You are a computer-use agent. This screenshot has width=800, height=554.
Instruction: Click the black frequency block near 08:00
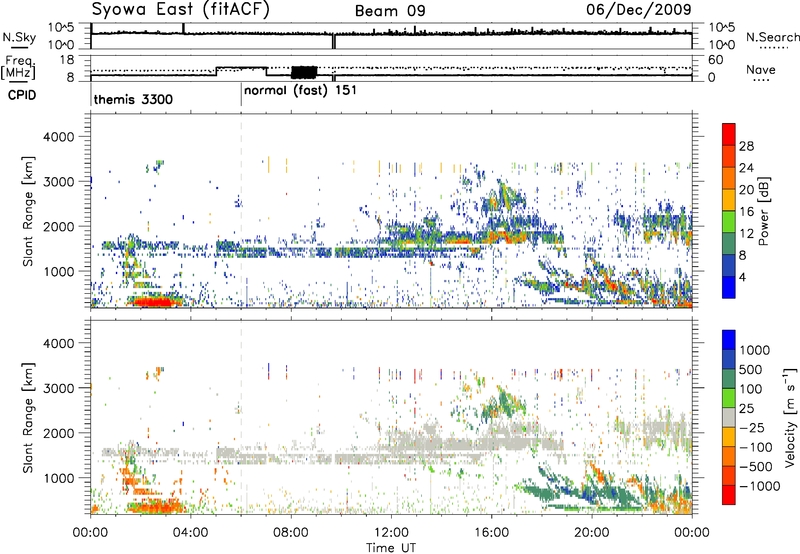[304, 72]
